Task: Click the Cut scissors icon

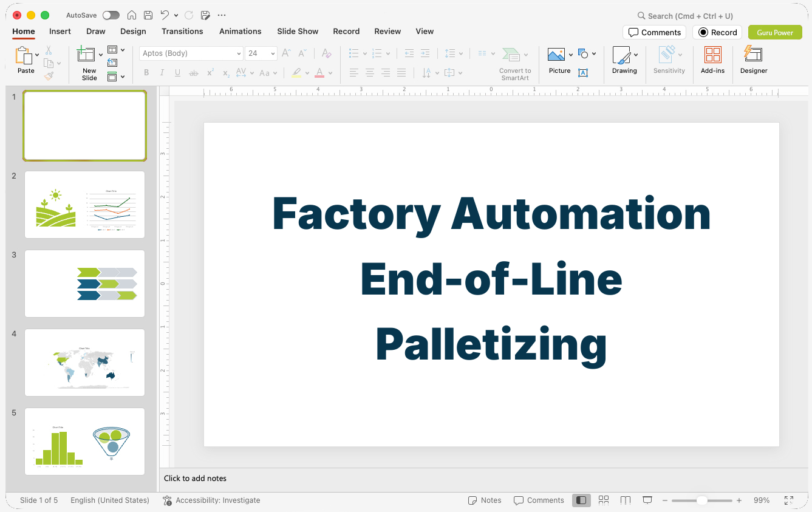Action: [49, 51]
